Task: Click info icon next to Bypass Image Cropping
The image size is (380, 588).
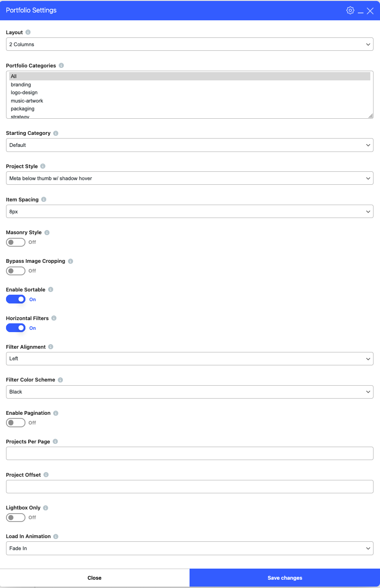Action: 71,261
